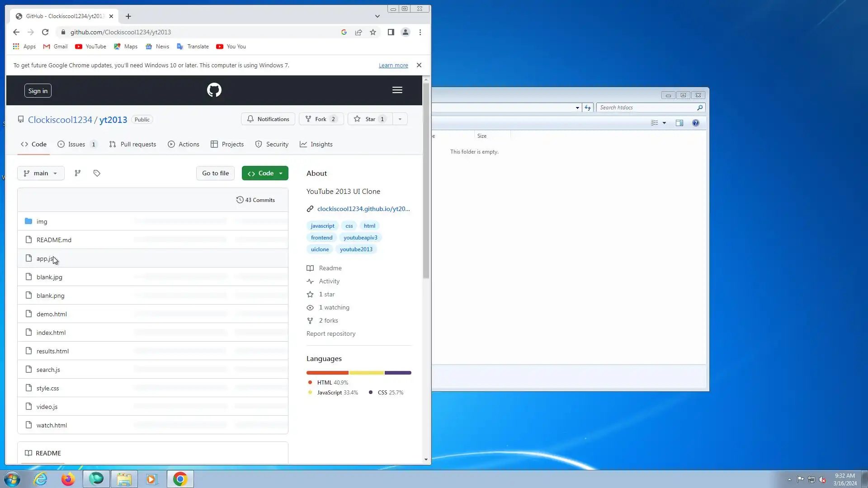The width and height of the screenshot is (868, 488).
Task: Click the HTML languages bar segment
Action: pyautogui.click(x=327, y=373)
